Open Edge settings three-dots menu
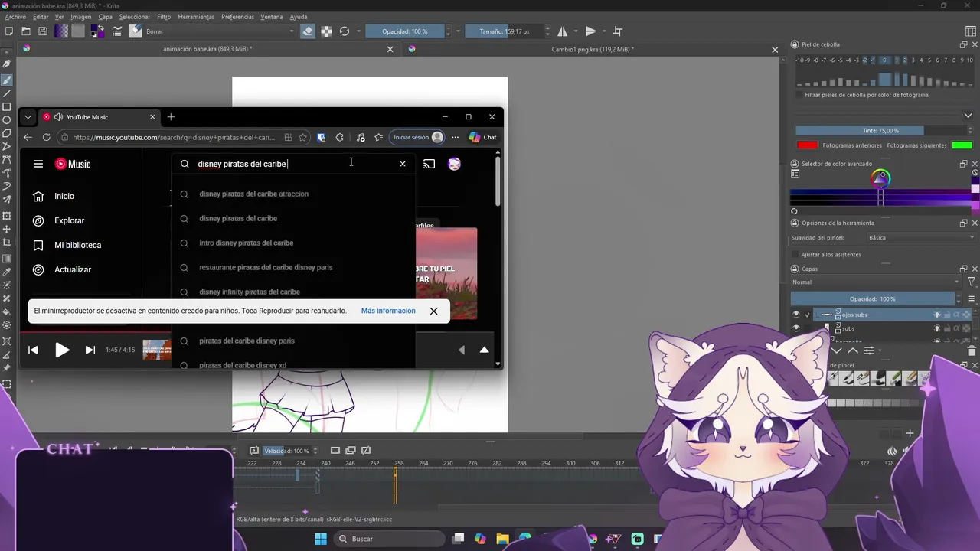Image resolution: width=980 pixels, height=551 pixels. click(x=455, y=137)
